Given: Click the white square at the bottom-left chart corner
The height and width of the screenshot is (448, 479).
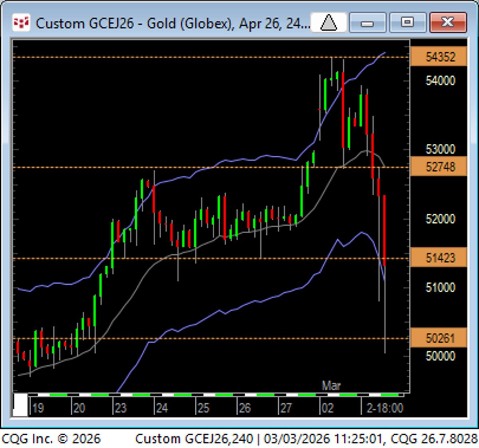Looking at the screenshot, I should (x=20, y=404).
